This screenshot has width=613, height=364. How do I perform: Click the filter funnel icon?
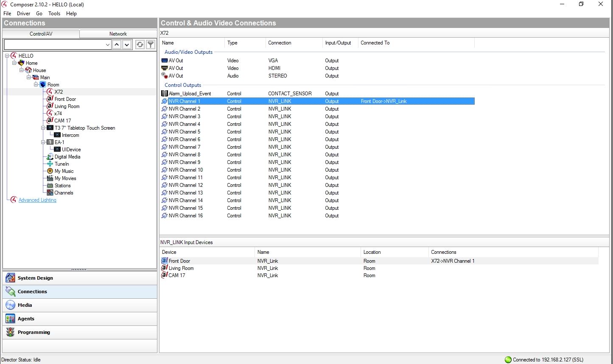tap(151, 44)
